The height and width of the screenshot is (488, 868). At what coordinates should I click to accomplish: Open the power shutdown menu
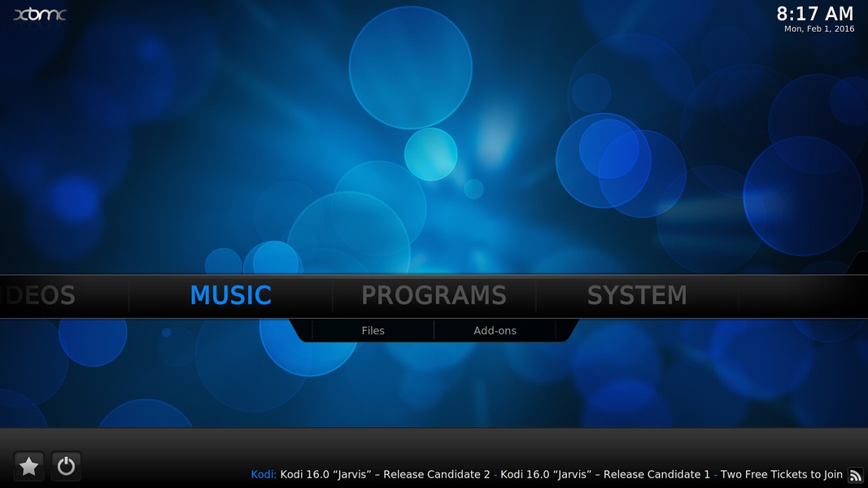pos(66,466)
